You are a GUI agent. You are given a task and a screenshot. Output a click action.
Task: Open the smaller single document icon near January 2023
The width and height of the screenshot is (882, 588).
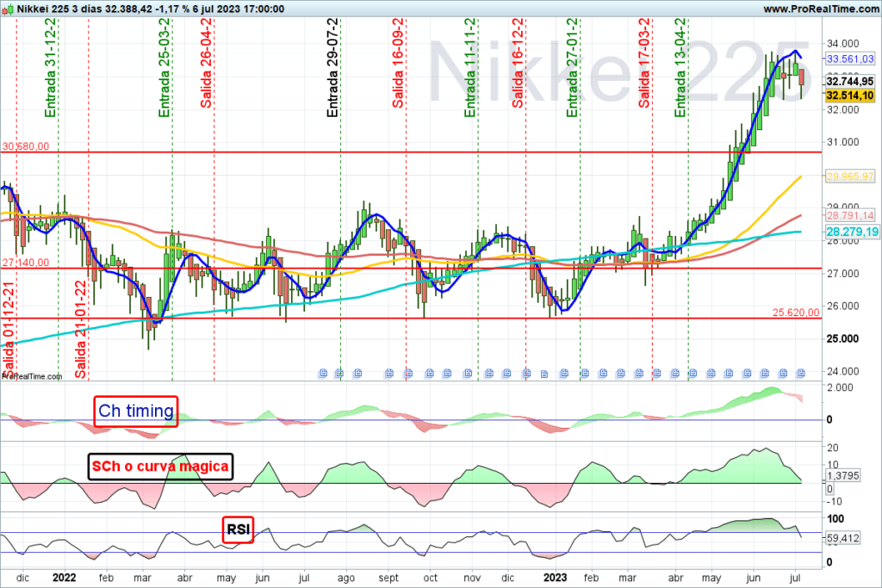pos(544,374)
